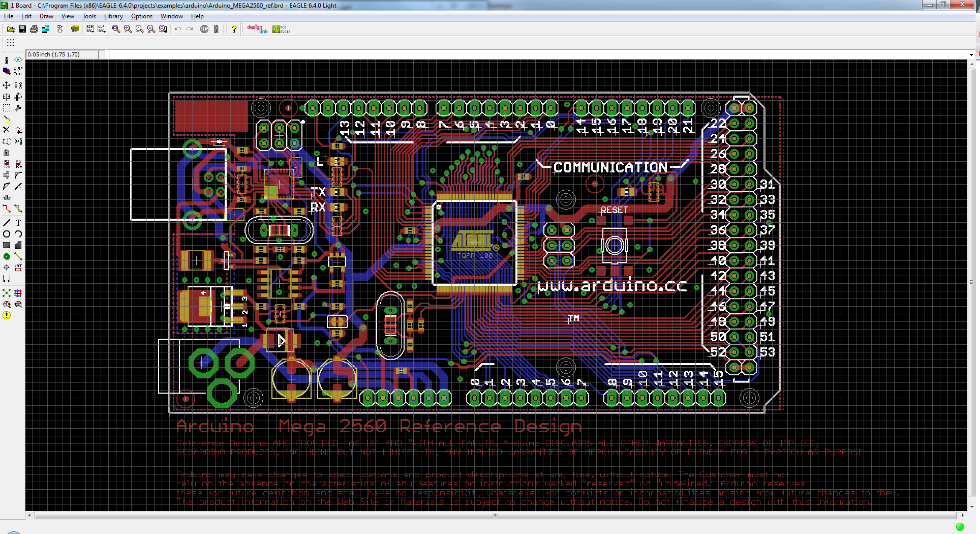Image resolution: width=980 pixels, height=534 pixels.
Task: Open the Draw menu
Action: pyautogui.click(x=46, y=16)
